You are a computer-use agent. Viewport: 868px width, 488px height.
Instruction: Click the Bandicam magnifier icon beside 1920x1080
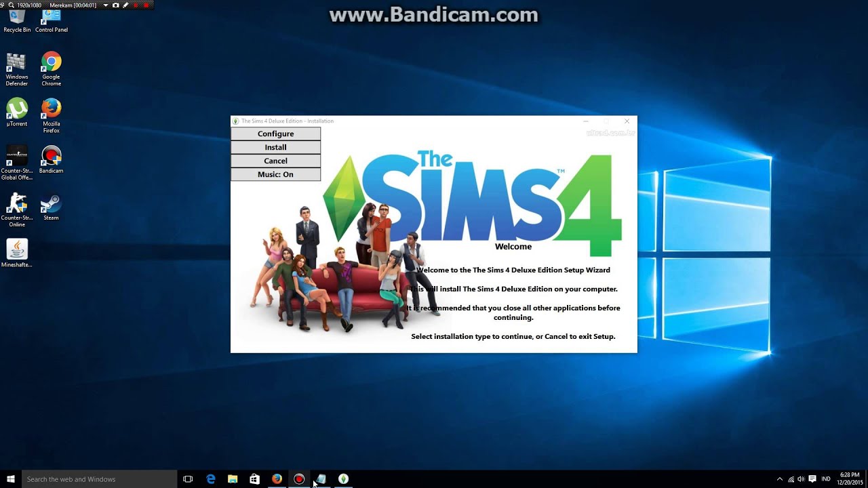point(11,5)
